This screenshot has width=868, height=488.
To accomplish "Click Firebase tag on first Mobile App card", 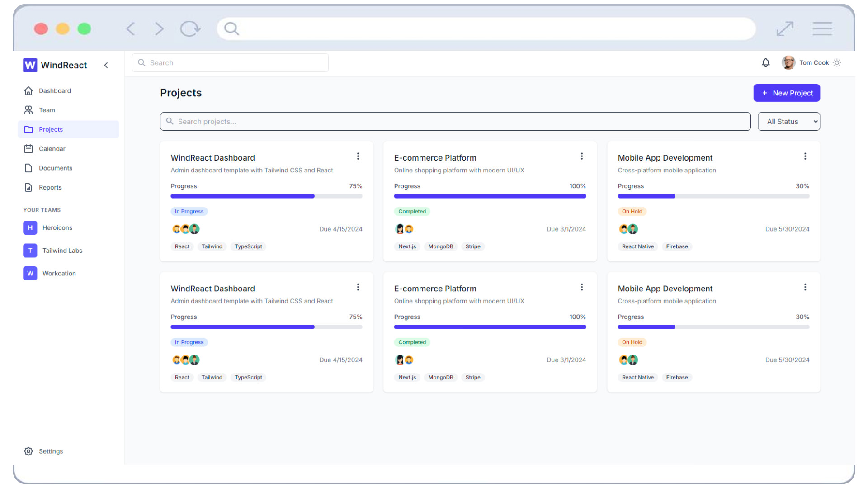I will pos(677,246).
